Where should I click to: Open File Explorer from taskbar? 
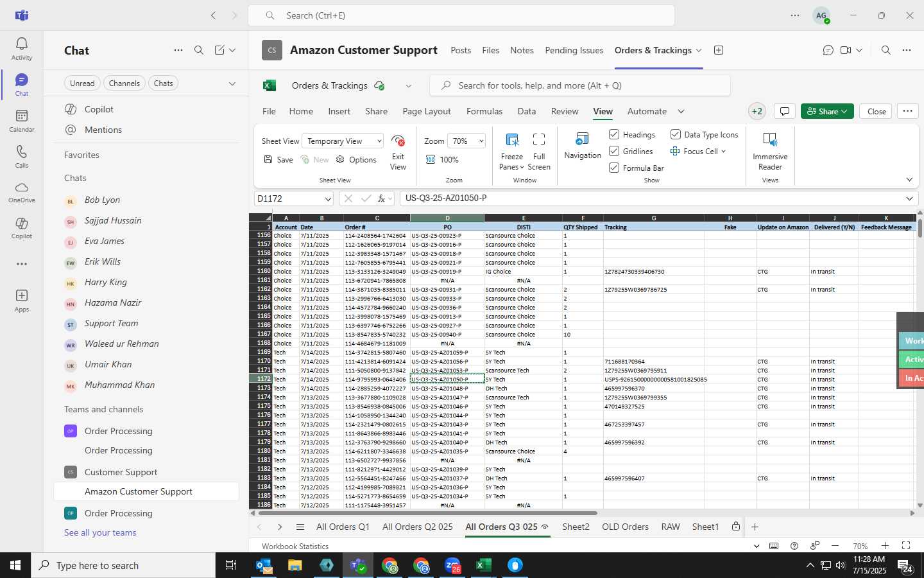295,565
